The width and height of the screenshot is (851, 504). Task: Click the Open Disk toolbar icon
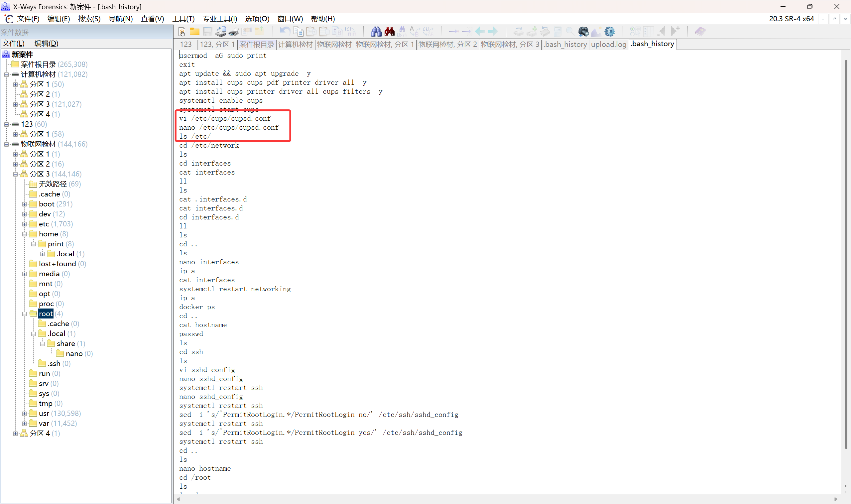tap(221, 32)
